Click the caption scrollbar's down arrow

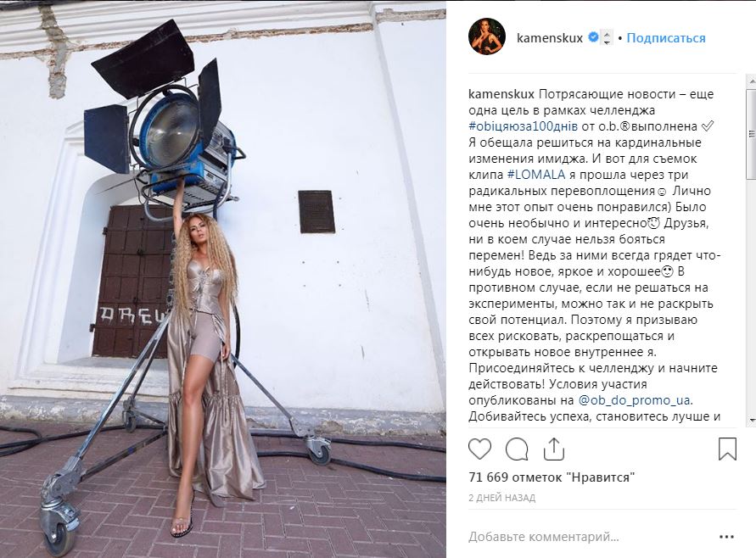click(752, 421)
